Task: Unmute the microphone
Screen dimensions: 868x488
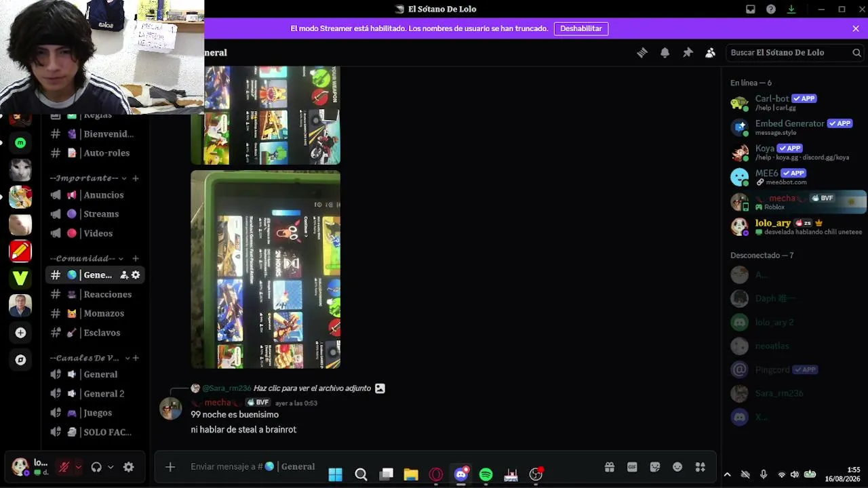Action: pyautogui.click(x=64, y=467)
